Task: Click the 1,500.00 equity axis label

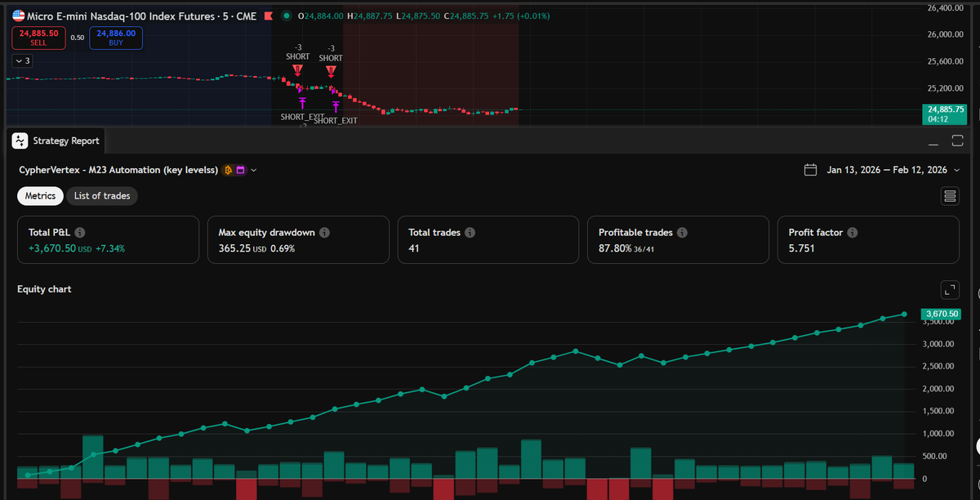Action: coord(938,411)
